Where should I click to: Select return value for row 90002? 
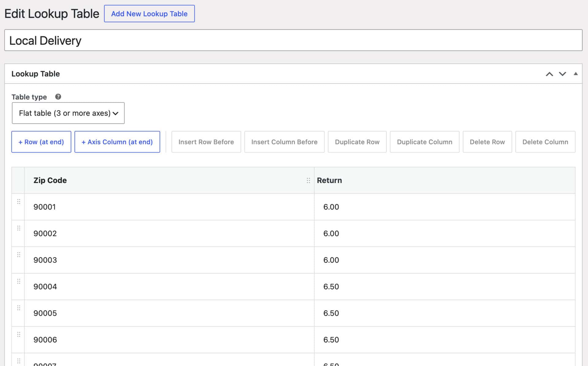pos(445,234)
